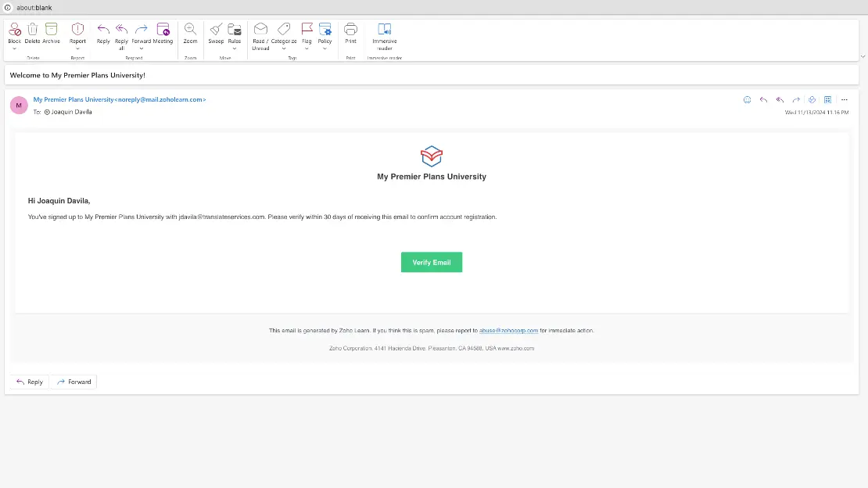
Task: Toggle Read / Unread envelope icon
Action: point(260,30)
